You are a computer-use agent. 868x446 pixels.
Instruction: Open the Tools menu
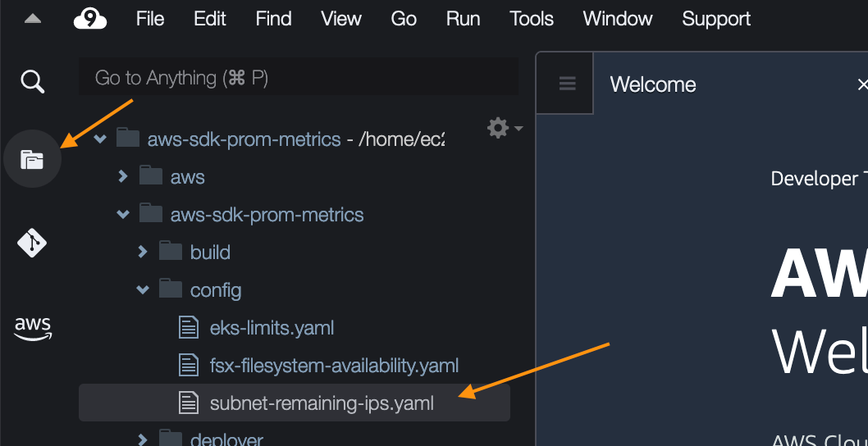click(532, 19)
